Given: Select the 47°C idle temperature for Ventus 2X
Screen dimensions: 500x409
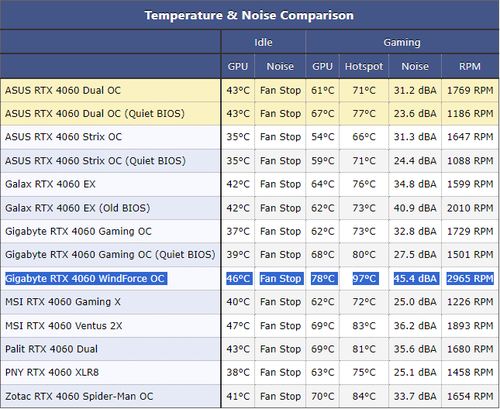Looking at the screenshot, I should 238,326.
